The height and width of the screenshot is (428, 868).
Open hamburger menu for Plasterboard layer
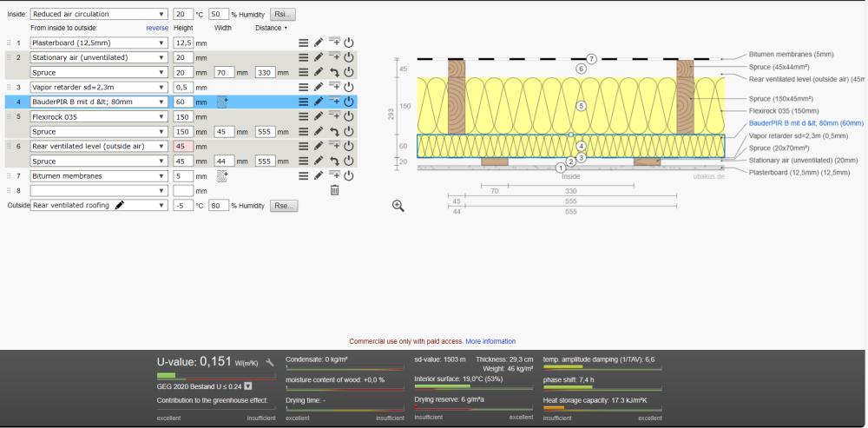point(303,43)
